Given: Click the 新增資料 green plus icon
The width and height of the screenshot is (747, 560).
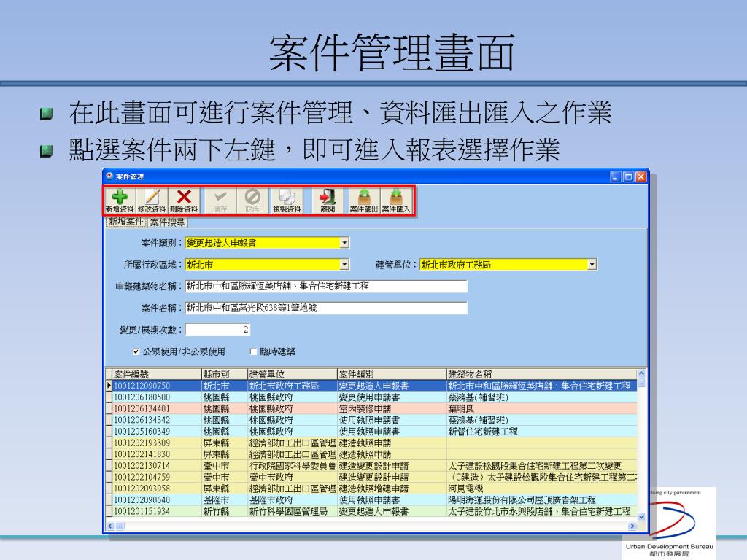Looking at the screenshot, I should click(x=120, y=201).
